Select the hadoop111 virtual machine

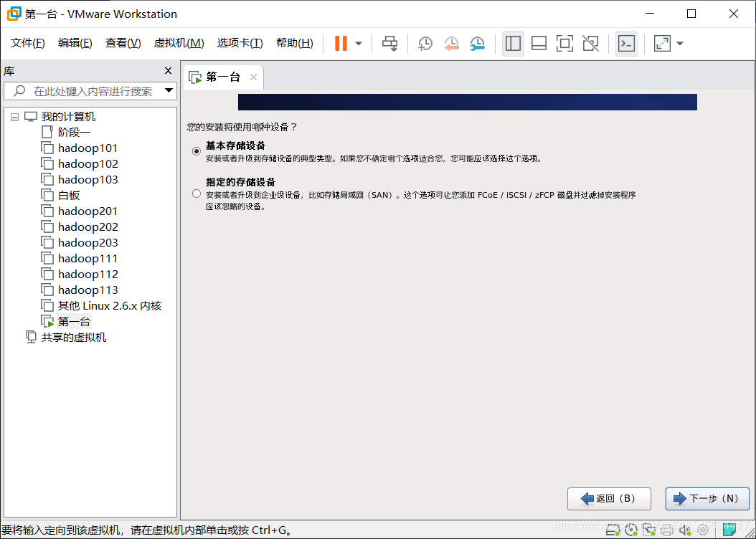88,259
